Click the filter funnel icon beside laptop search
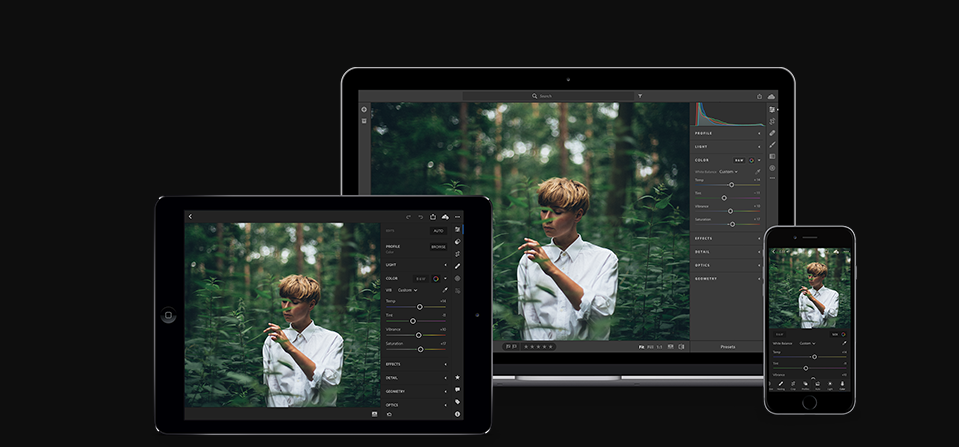This screenshot has width=959, height=447. coord(639,96)
